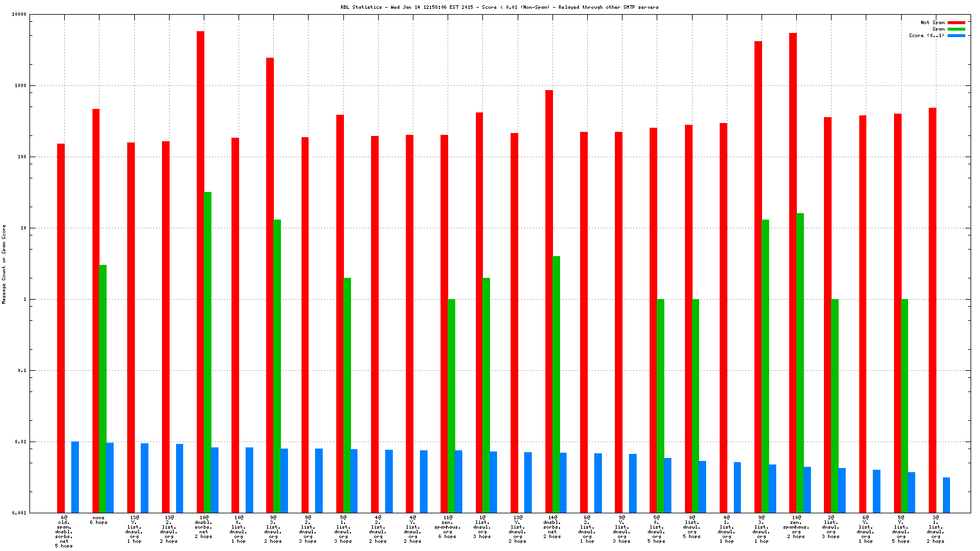
Task: Click the blue Score (0..1) legend swatch
Action: pos(956,36)
